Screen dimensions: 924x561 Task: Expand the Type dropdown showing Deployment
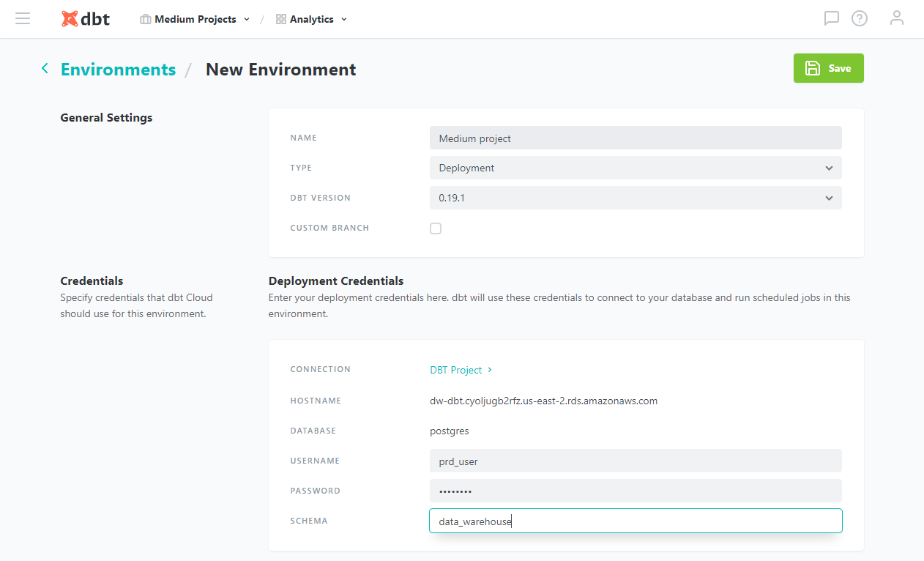coord(635,168)
